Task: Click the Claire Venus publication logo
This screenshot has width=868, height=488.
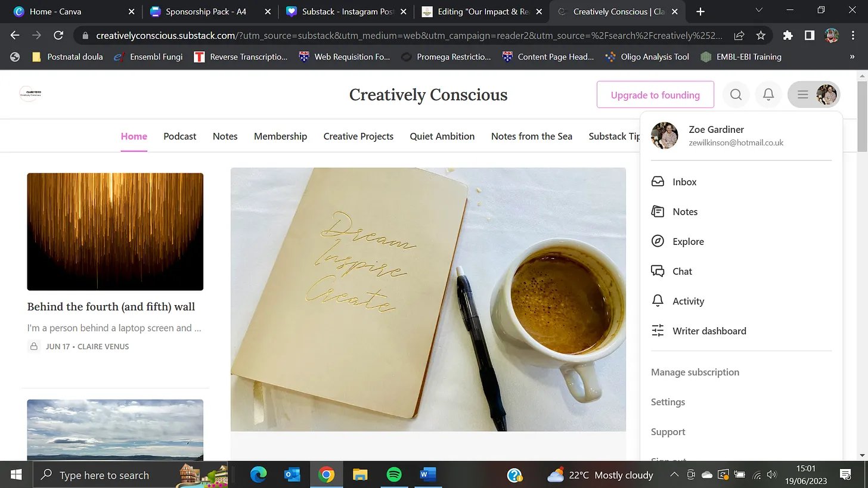Action: click(30, 94)
